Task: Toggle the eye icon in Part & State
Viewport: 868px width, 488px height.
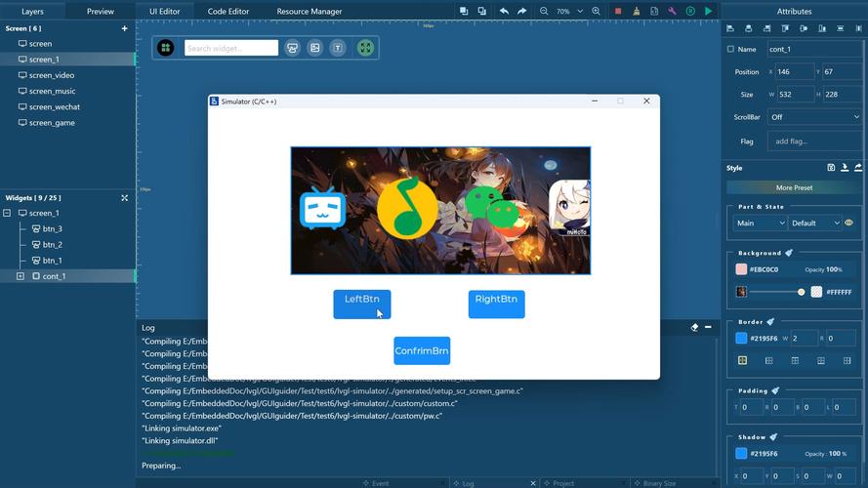Action: click(848, 223)
